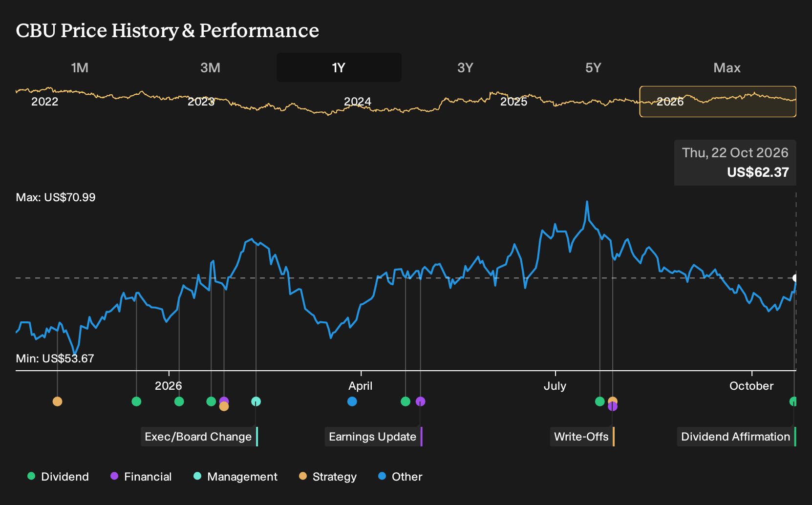Switch to the 3Y time range
This screenshot has height=505, width=812.
465,67
